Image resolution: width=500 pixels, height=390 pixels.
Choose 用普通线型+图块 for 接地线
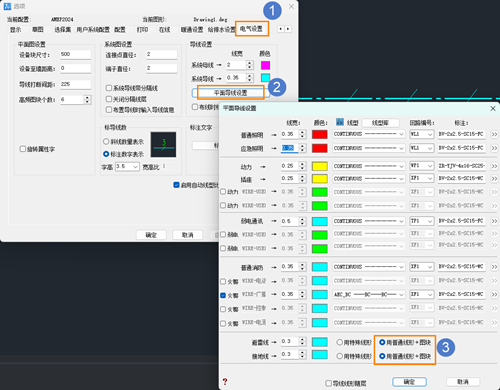(x=382, y=356)
